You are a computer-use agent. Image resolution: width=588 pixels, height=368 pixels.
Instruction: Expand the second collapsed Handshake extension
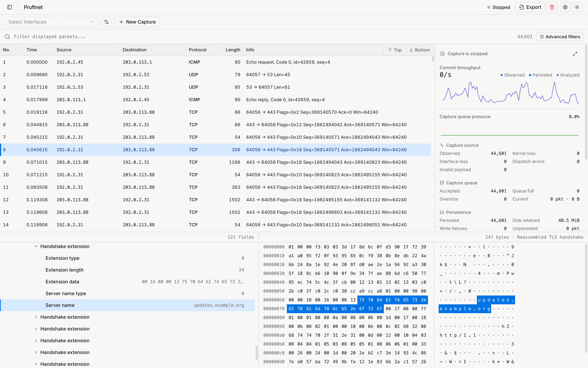click(36, 329)
